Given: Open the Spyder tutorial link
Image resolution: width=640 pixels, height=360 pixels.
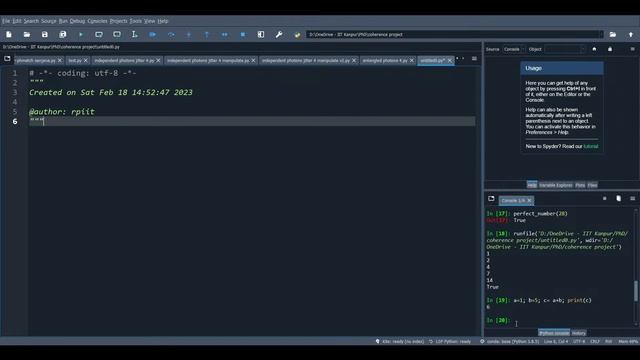Looking at the screenshot, I should click(591, 147).
